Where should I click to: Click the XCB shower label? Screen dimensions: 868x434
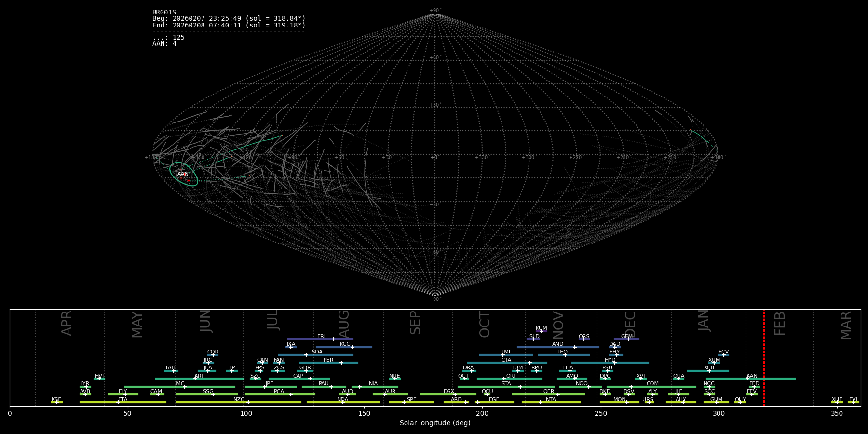pyautogui.click(x=709, y=368)
